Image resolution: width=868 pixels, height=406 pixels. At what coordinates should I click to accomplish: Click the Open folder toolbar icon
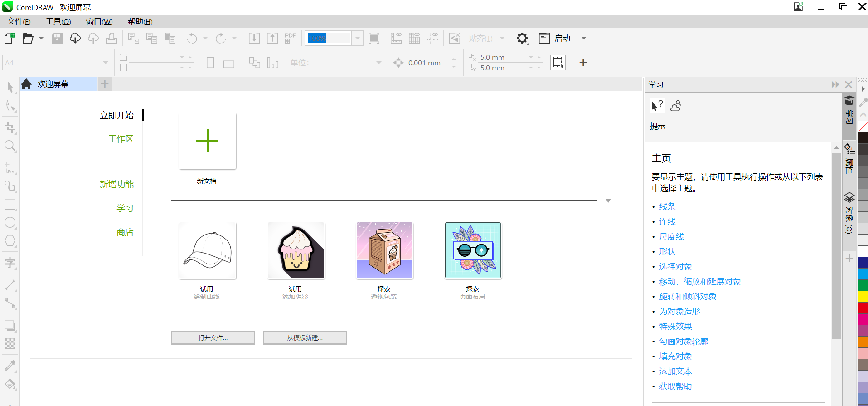click(x=28, y=38)
